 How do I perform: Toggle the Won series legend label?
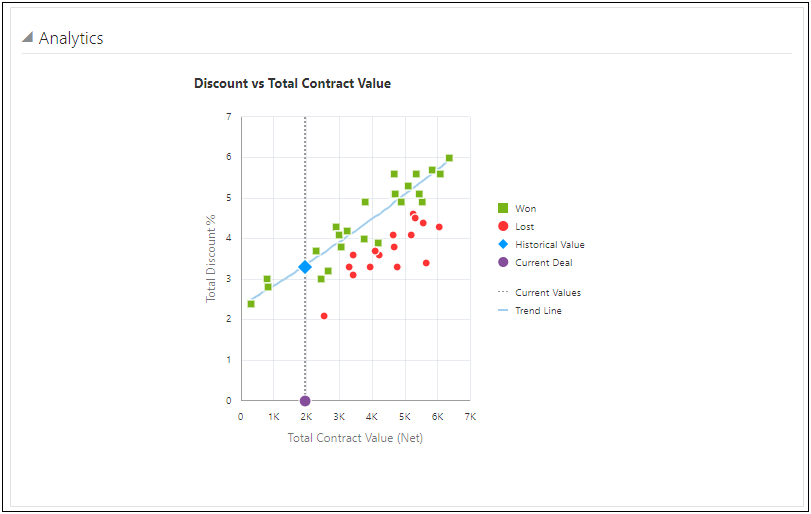pos(526,209)
